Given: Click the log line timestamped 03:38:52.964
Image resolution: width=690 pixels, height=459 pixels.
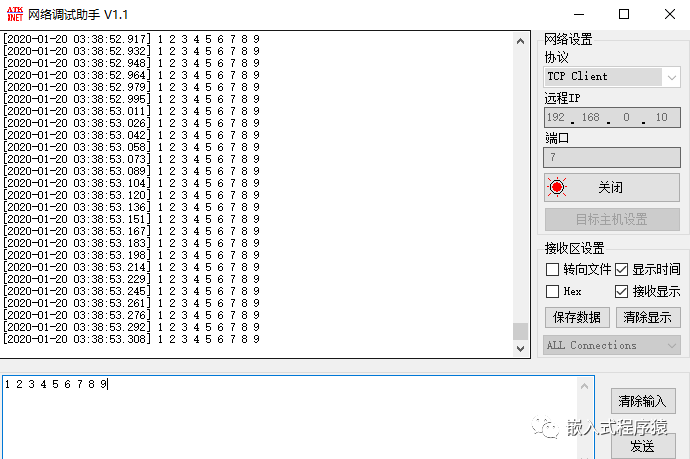Looking at the screenshot, I should (x=132, y=75).
